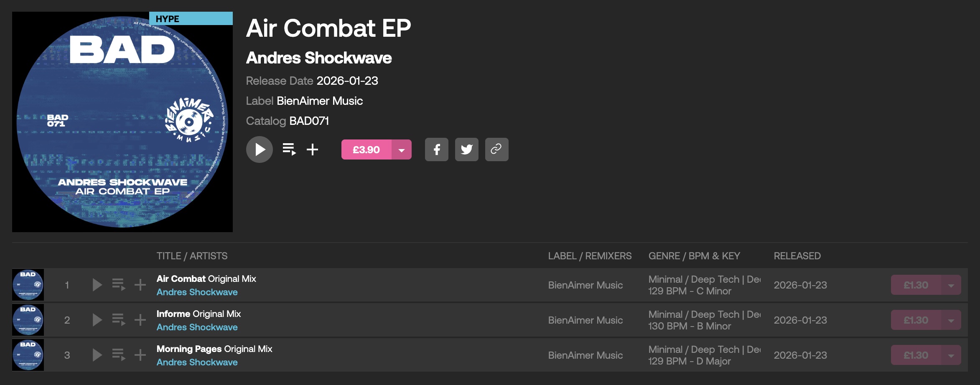Open Air Combat track price dropdown arrow
This screenshot has height=385, width=980.
point(951,285)
